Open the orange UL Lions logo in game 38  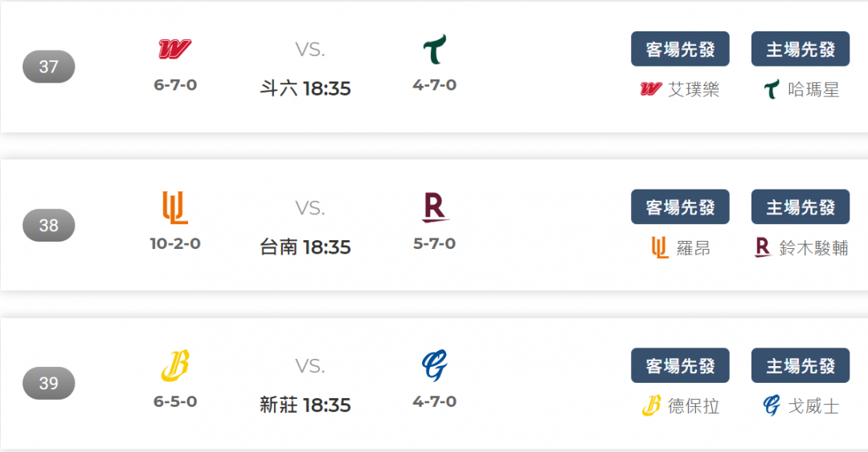175,207
